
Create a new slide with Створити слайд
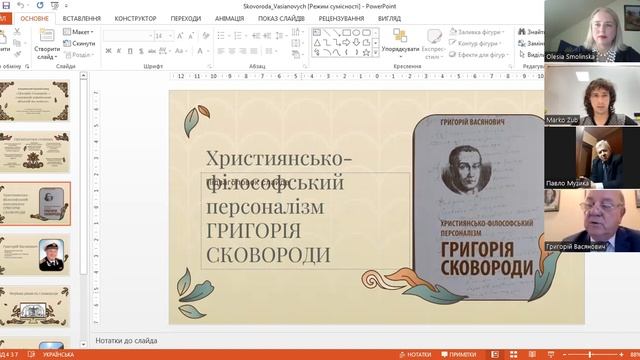click(x=47, y=45)
